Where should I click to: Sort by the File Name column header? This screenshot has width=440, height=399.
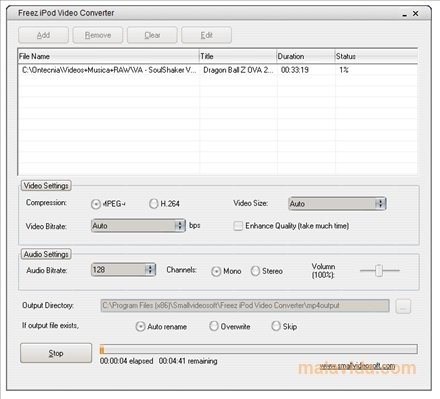pos(108,56)
